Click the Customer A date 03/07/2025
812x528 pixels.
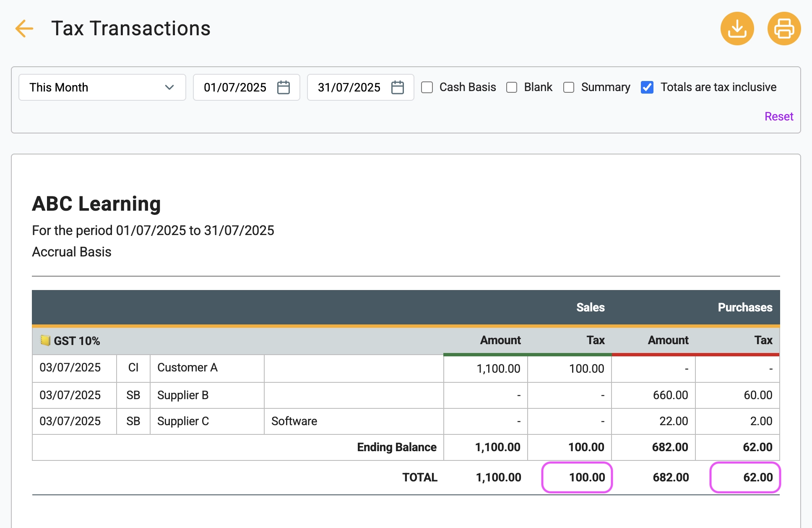click(x=70, y=368)
